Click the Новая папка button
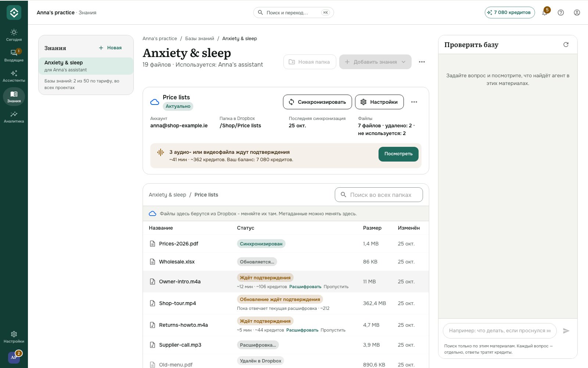This screenshot has height=368, width=588. click(309, 62)
